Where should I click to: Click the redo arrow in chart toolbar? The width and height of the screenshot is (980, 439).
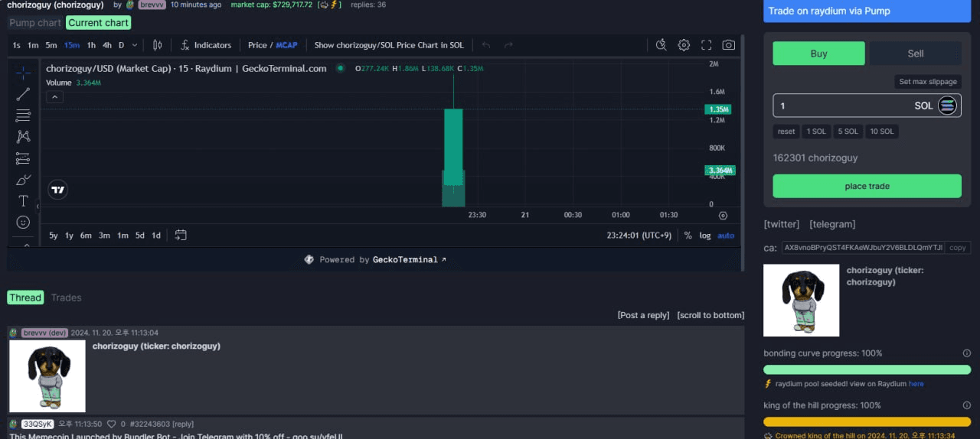coord(508,45)
